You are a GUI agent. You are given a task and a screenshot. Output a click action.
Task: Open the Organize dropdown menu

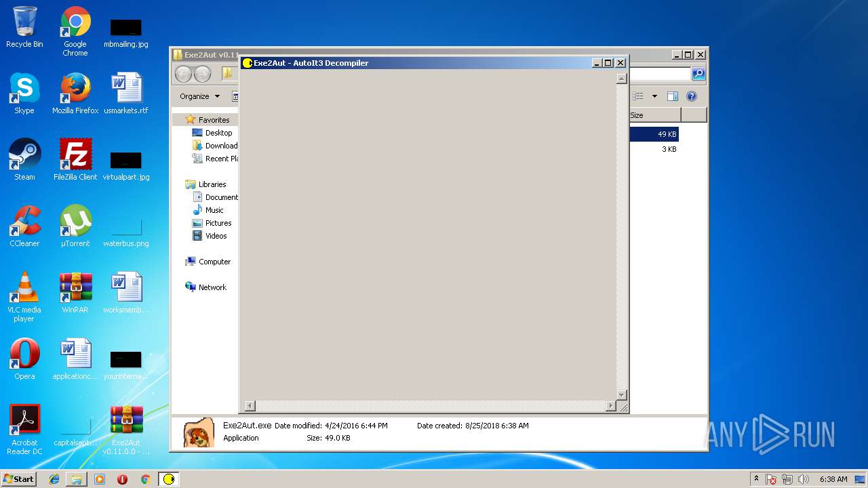point(199,96)
